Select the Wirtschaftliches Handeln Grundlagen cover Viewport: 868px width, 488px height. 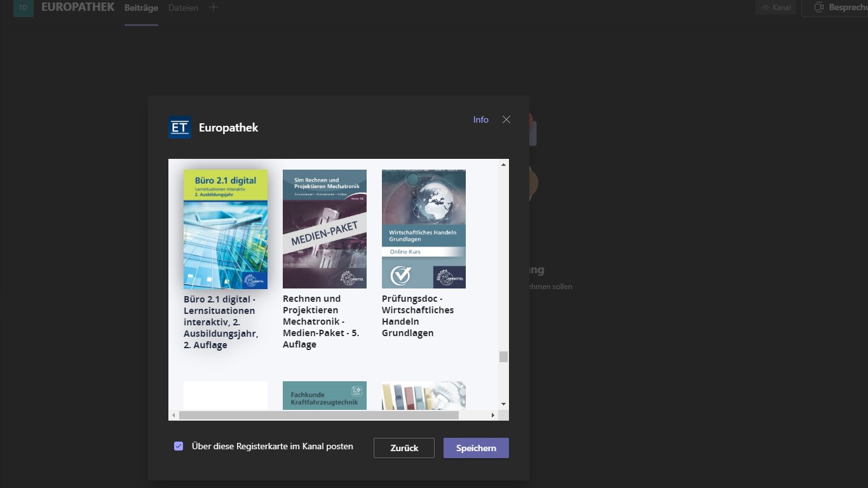click(x=424, y=229)
